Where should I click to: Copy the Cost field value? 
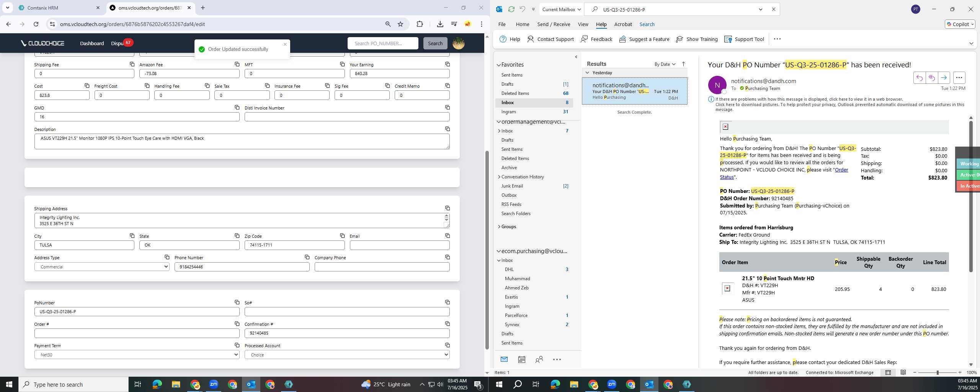(x=87, y=86)
